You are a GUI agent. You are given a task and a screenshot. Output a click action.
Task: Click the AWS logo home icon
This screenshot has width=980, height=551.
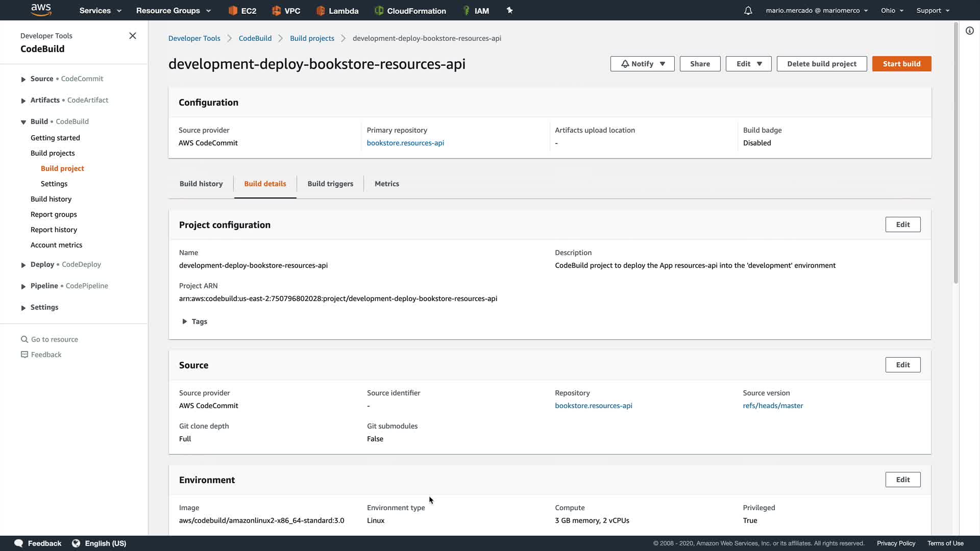click(x=41, y=10)
